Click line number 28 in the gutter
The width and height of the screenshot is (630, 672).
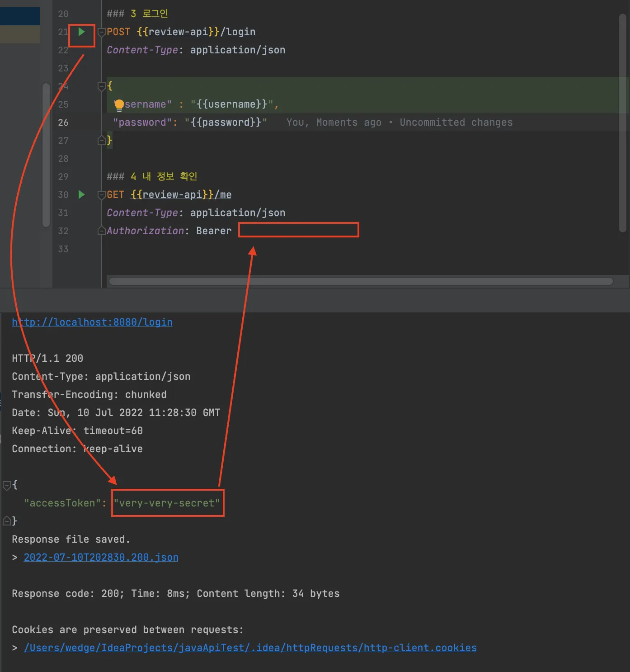63,158
